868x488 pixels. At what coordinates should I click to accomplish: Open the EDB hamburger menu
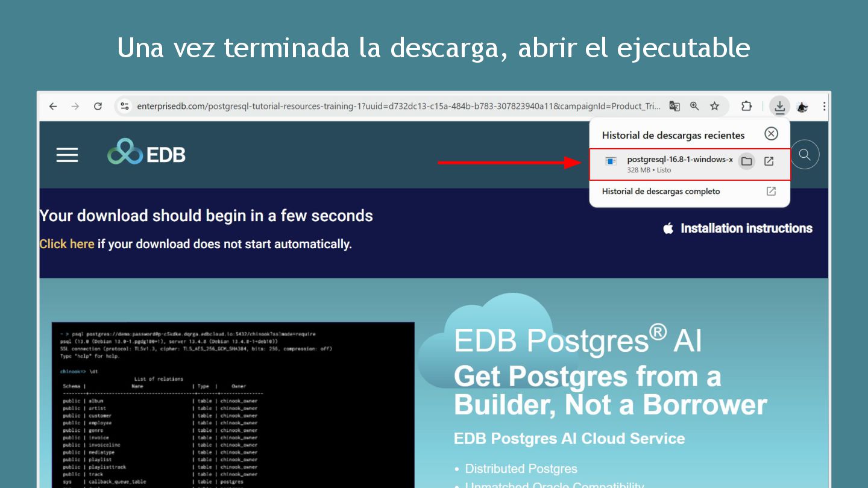pyautogui.click(x=67, y=155)
